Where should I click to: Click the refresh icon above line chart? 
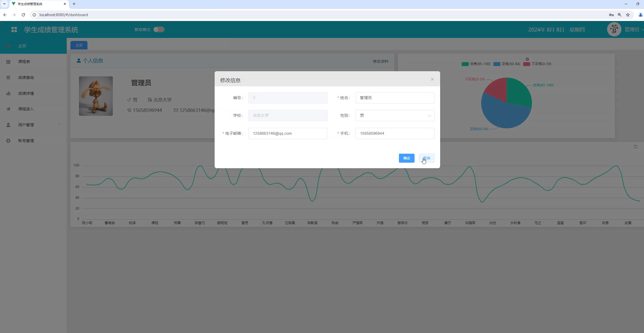coord(635,147)
